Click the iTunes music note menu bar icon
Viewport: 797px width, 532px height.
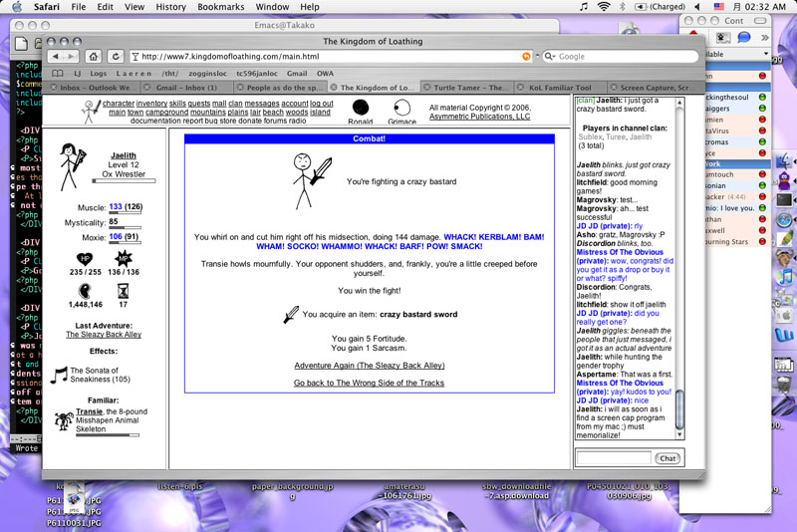click(x=584, y=7)
